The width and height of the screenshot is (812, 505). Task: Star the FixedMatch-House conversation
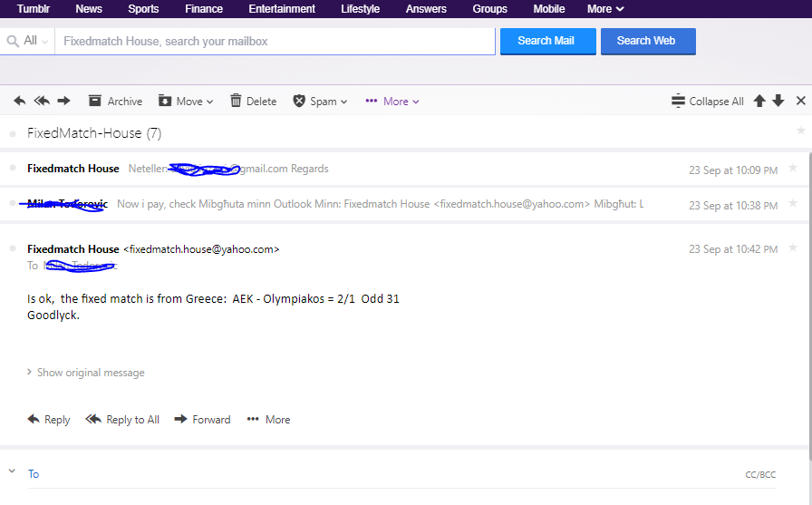pyautogui.click(x=800, y=131)
